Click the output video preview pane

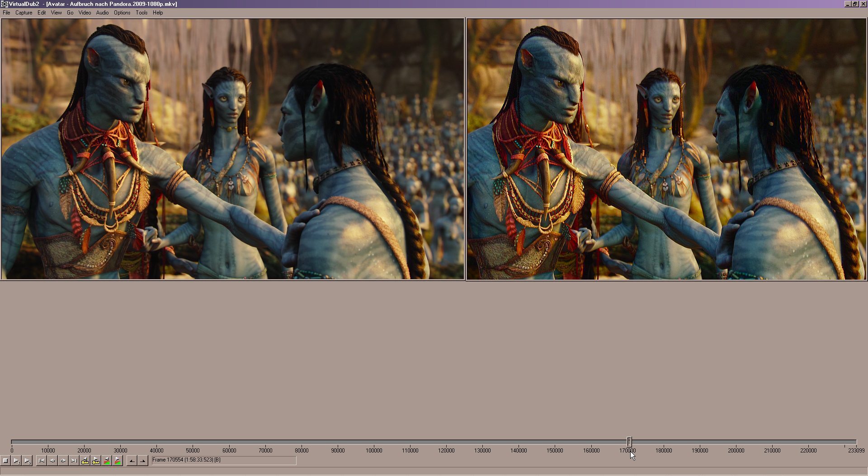click(666, 149)
